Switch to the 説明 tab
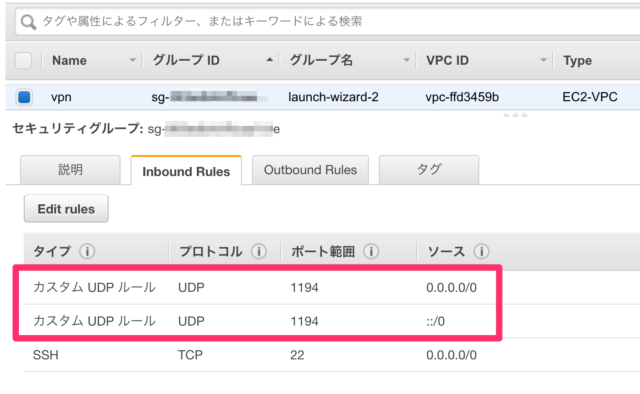 tap(70, 170)
